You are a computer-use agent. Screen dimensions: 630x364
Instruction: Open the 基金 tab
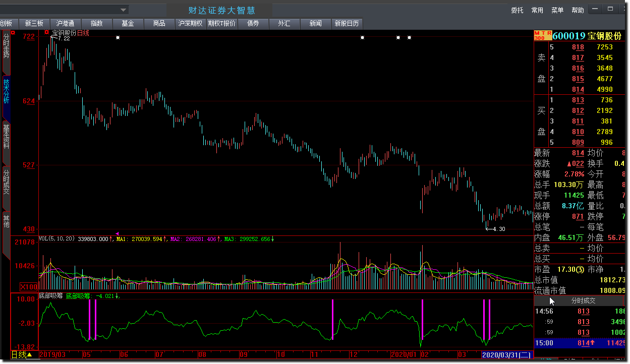point(128,23)
